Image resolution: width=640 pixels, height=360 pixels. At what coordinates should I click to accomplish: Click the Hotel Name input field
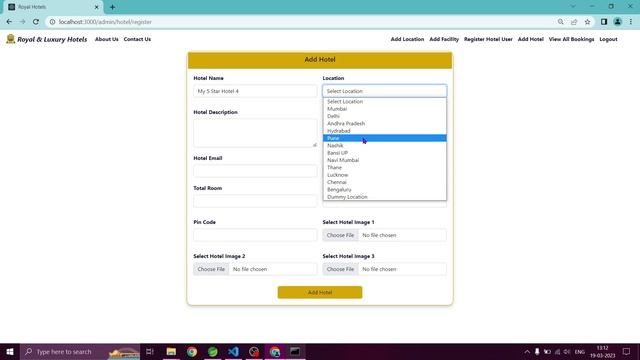[255, 91]
